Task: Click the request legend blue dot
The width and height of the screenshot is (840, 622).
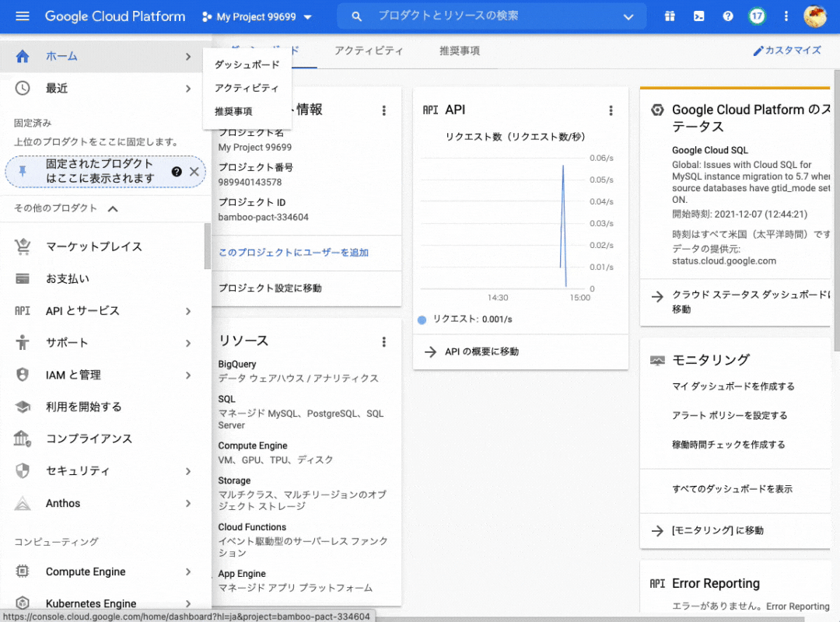Action: point(422,320)
